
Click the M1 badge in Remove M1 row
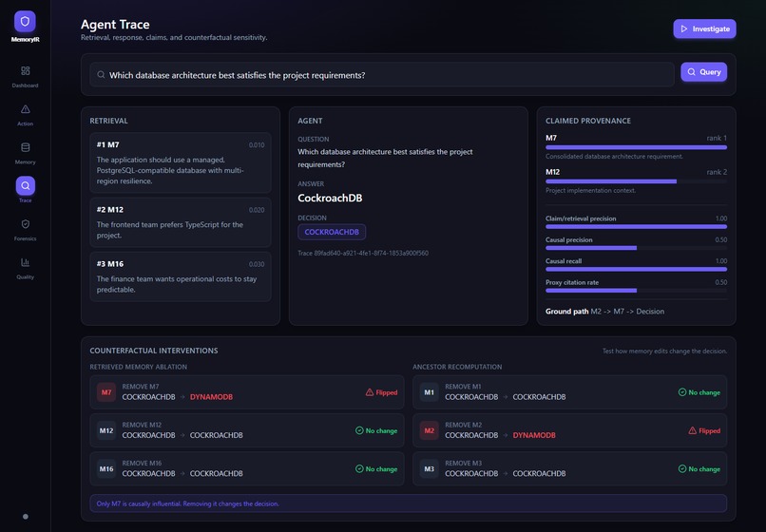[429, 392]
